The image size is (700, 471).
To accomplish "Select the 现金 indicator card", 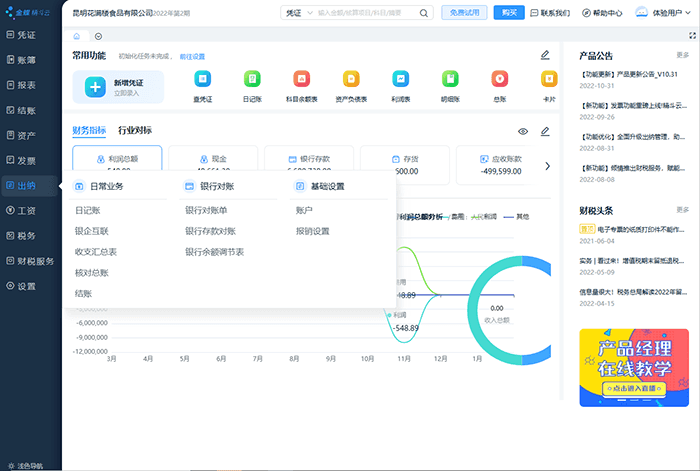I will (213, 158).
